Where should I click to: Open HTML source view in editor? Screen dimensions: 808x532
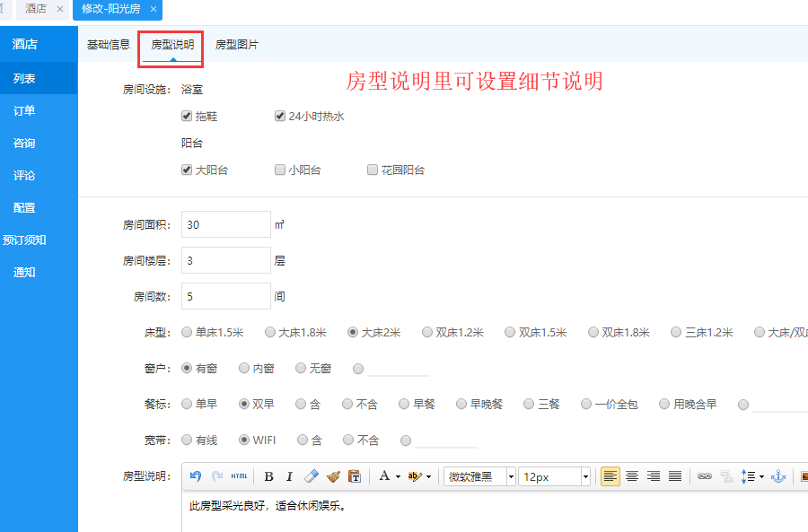coord(239,476)
